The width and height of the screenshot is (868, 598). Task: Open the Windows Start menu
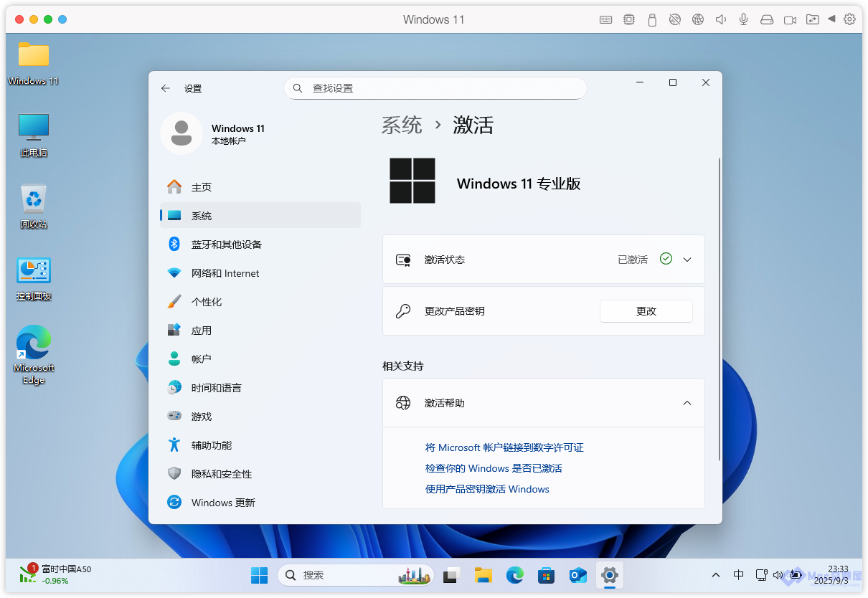coord(259,575)
